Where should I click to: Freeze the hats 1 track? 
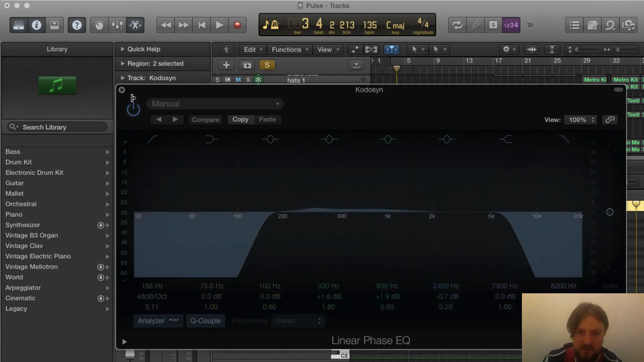258,80
